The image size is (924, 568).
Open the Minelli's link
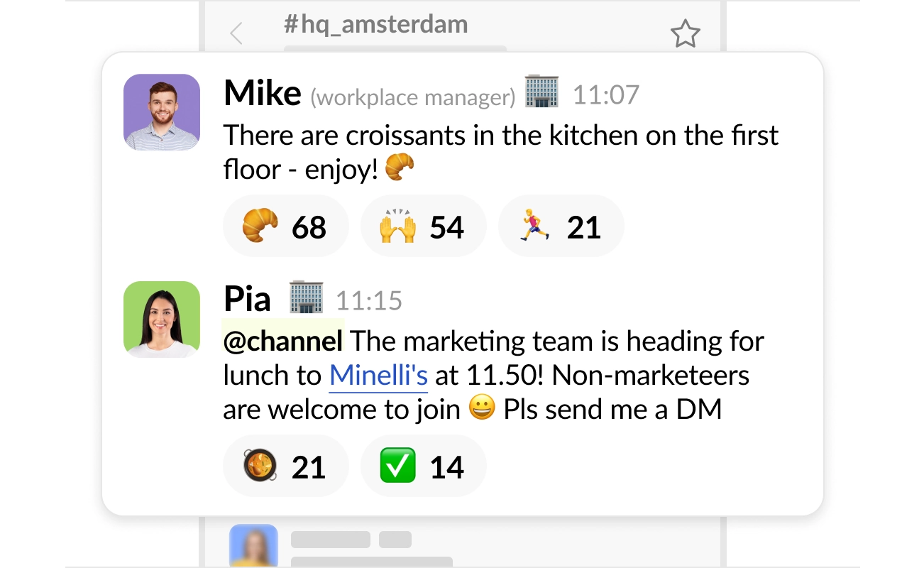pos(378,375)
